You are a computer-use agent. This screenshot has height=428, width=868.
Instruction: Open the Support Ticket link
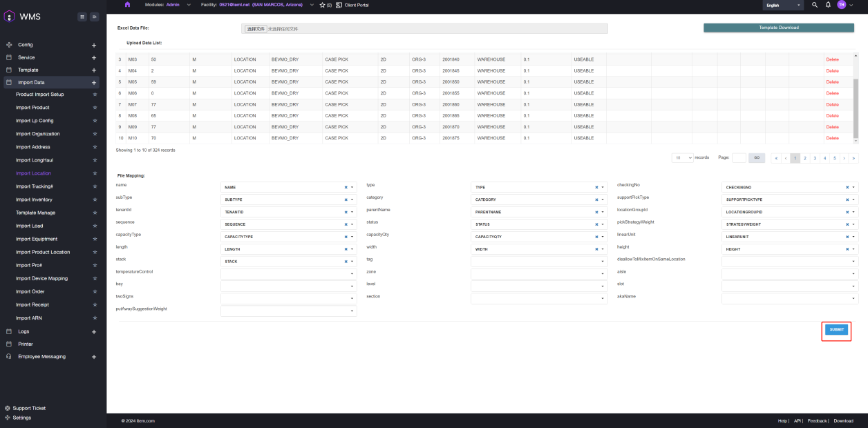click(28, 408)
